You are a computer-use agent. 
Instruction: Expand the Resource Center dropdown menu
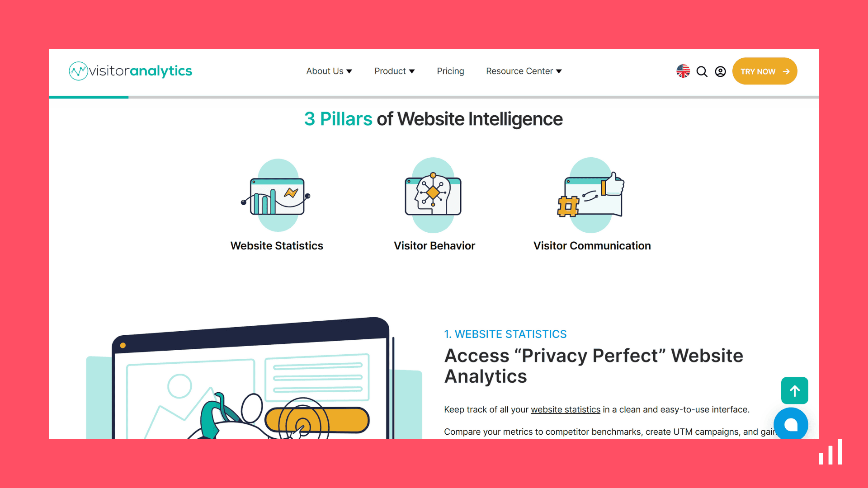[x=524, y=71]
